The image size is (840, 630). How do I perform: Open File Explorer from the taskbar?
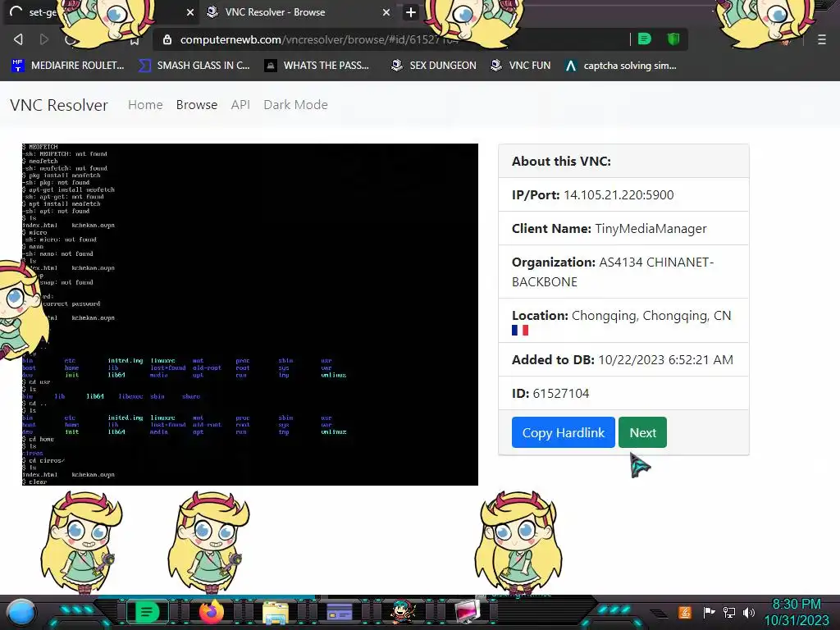(x=276, y=613)
